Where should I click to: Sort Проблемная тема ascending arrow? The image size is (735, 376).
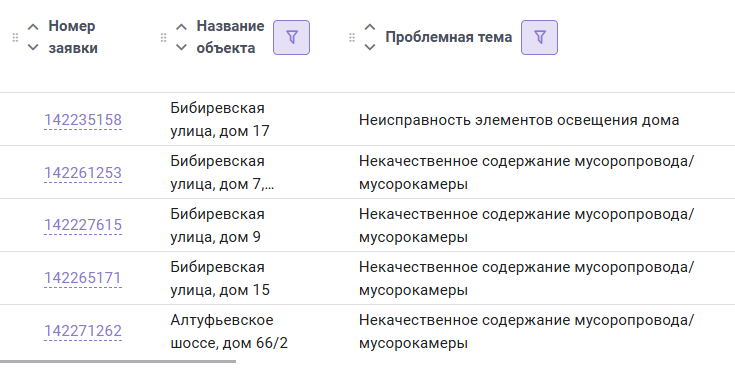click(x=370, y=27)
